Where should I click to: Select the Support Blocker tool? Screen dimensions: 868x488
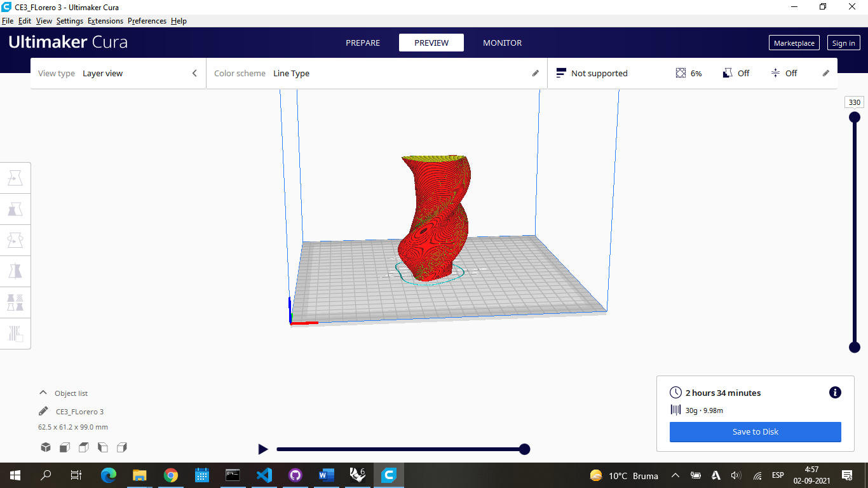15,333
